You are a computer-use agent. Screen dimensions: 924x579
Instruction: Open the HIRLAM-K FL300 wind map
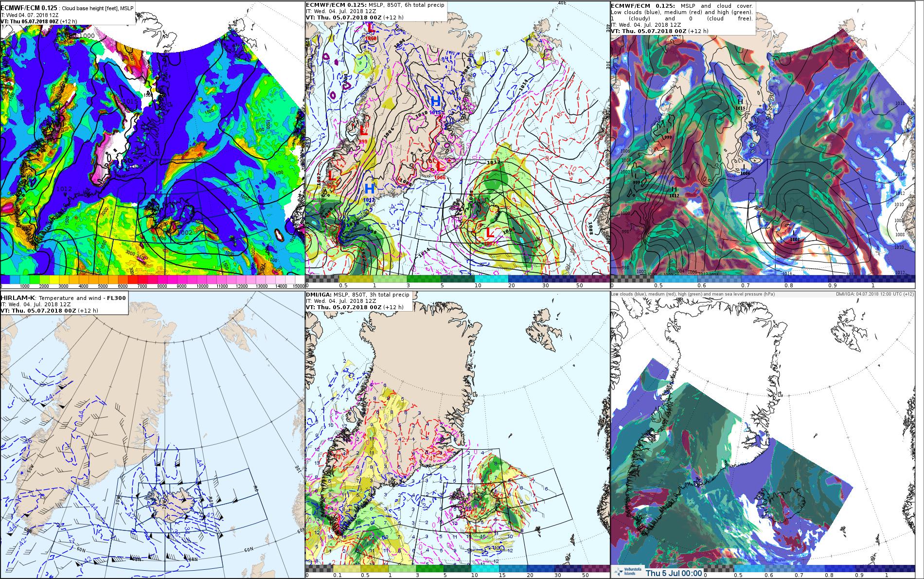click(x=152, y=435)
